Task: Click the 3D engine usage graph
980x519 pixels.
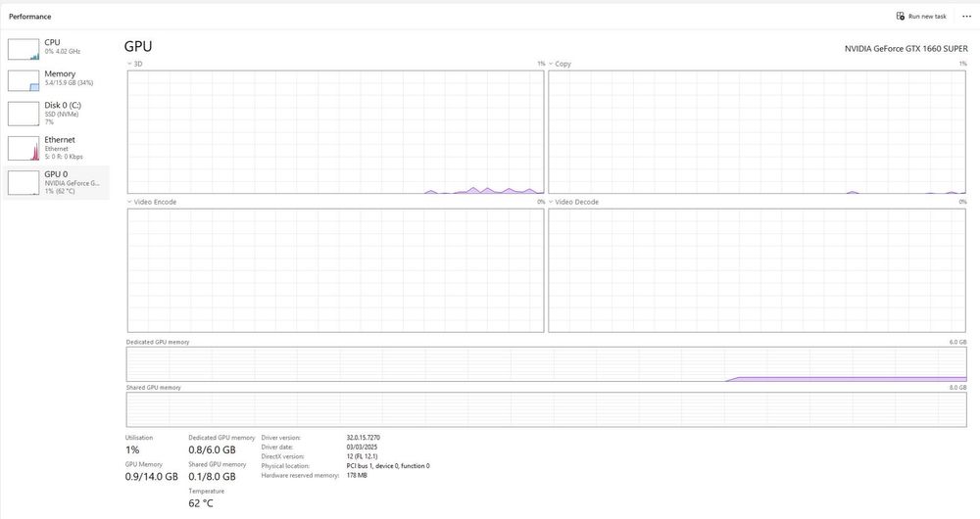Action: 335,132
